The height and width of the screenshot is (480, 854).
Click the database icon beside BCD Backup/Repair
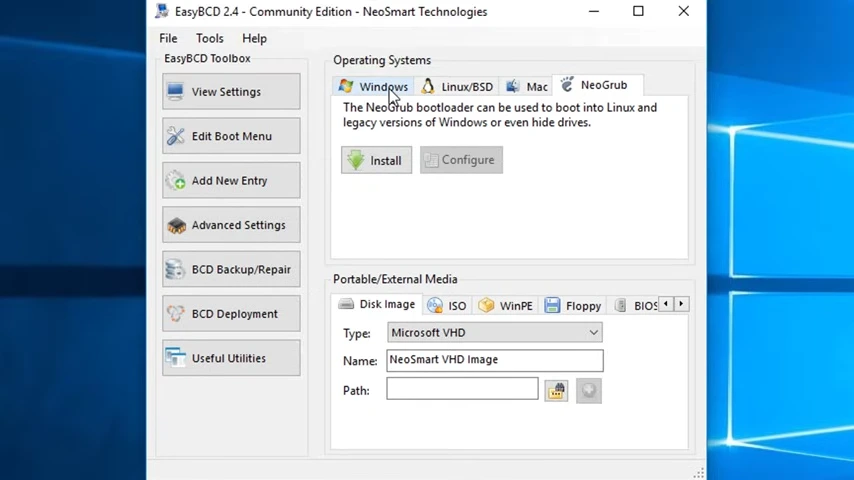pyautogui.click(x=175, y=270)
